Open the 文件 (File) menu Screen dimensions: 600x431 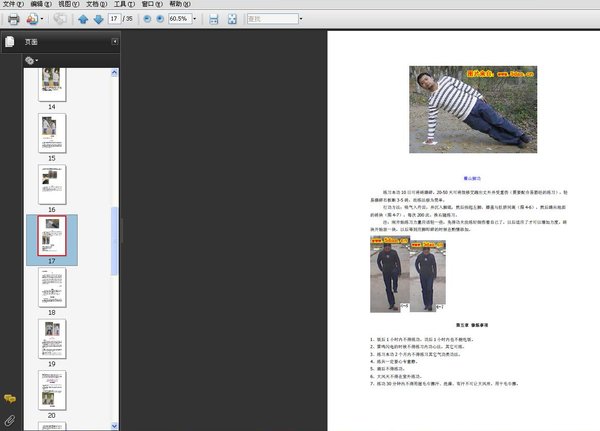[x=13, y=4]
